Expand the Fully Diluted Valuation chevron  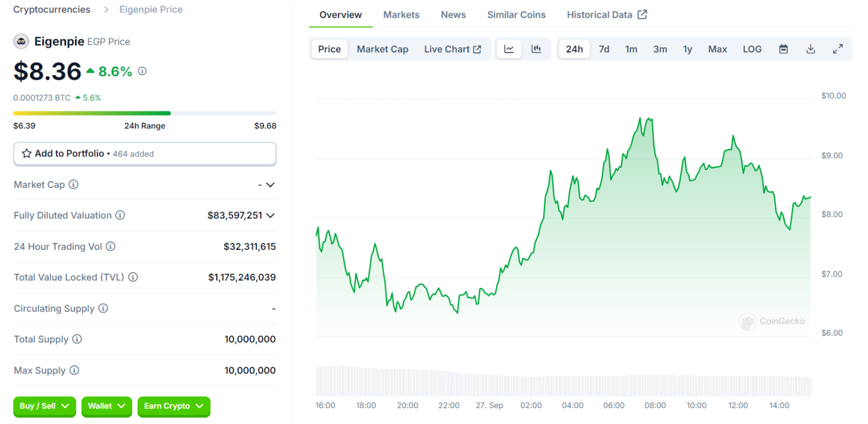click(270, 215)
